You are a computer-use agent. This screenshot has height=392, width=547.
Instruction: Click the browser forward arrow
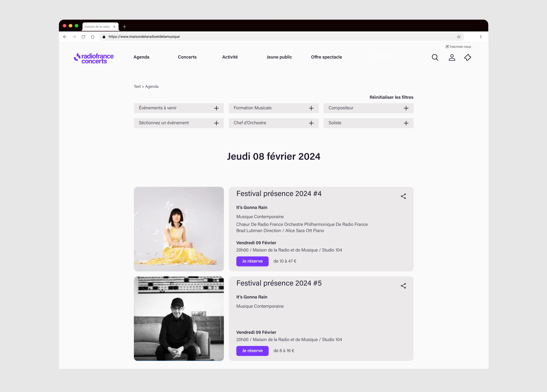pyautogui.click(x=74, y=37)
